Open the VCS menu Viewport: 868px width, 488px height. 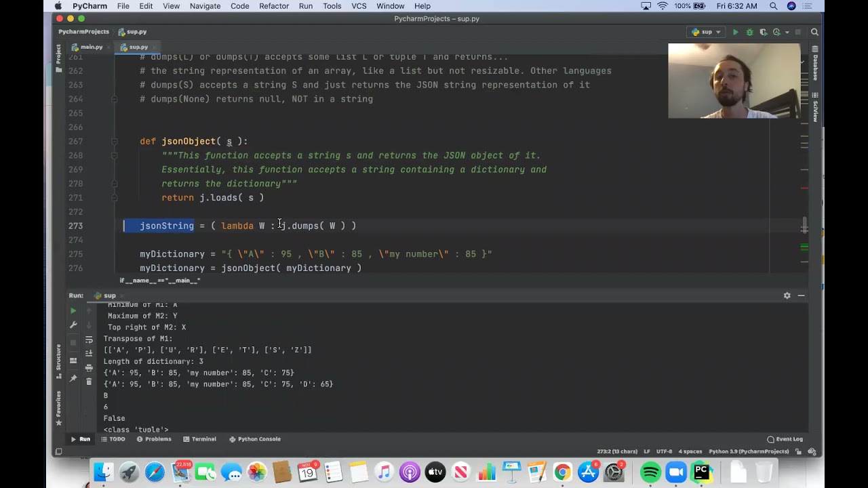click(359, 6)
